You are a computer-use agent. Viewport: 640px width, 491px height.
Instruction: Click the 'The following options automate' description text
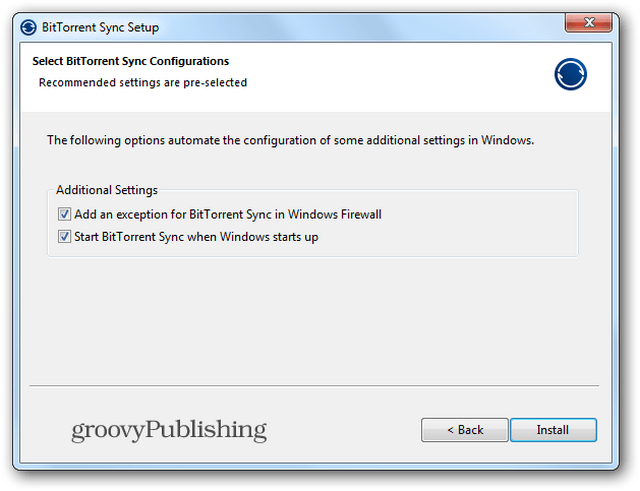[x=290, y=140]
